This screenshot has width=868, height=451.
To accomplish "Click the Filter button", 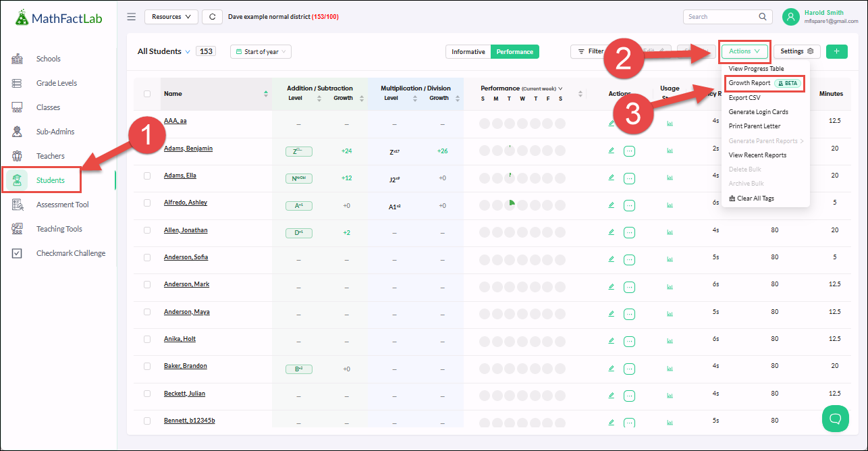I will pos(591,51).
